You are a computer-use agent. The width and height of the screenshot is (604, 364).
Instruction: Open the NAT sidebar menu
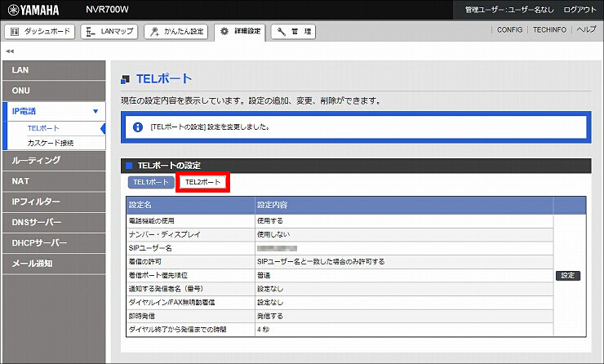[54, 181]
